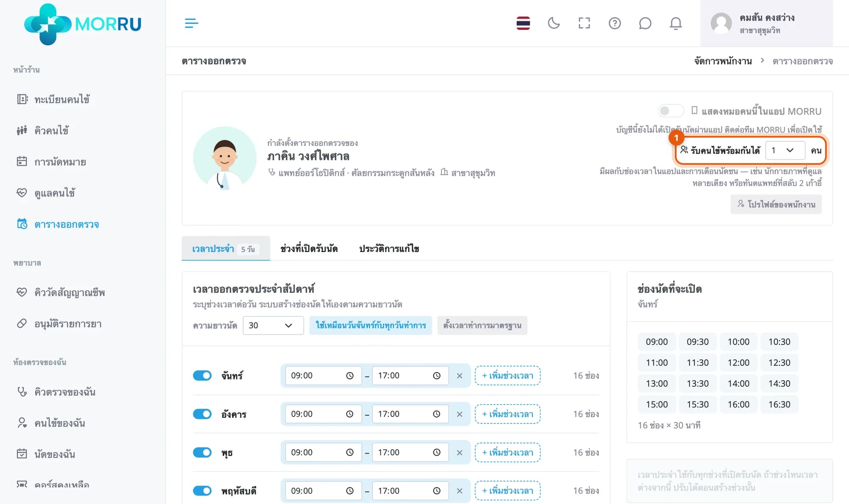Image resolution: width=849 pixels, height=504 pixels.
Task: Open clock picker for อังคาร end time
Action: pos(436,414)
